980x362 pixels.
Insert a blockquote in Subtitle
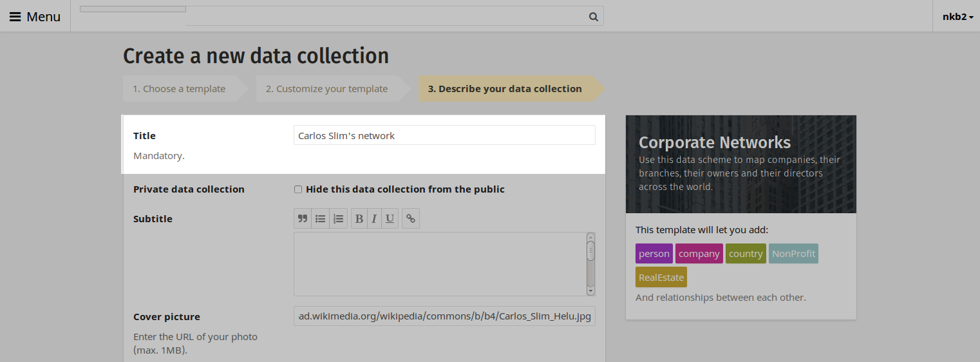click(303, 219)
